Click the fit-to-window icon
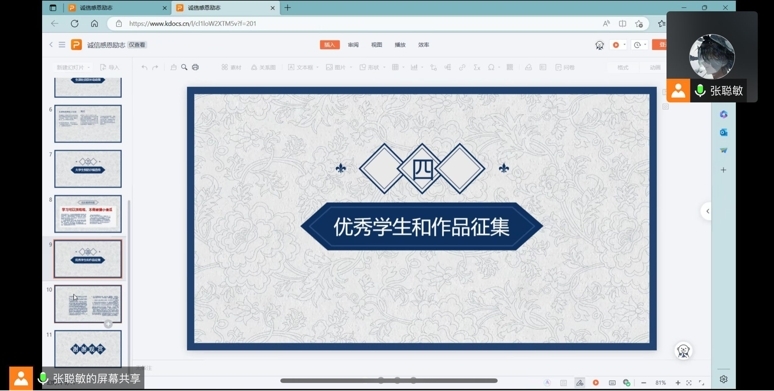Viewport: 774px width, 391px height. [689, 383]
